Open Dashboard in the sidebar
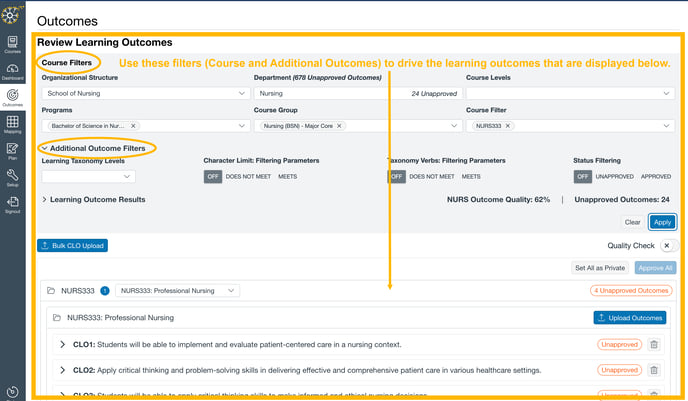This screenshot has width=688, height=401. pos(12,71)
